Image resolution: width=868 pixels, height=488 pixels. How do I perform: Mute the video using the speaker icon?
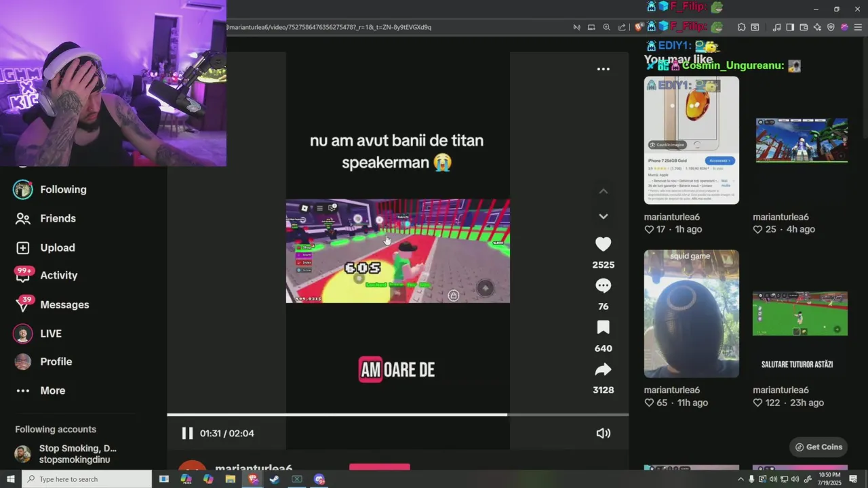603,433
